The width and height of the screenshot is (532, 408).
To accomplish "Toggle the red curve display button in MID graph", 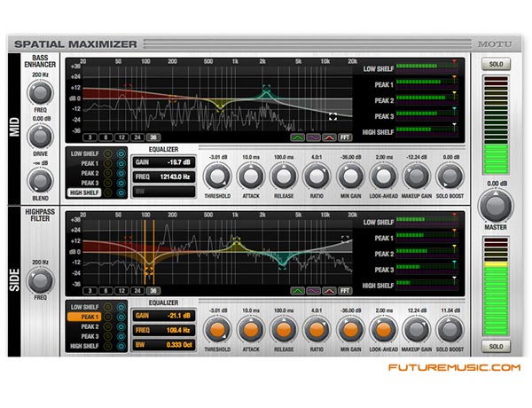I will point(329,137).
